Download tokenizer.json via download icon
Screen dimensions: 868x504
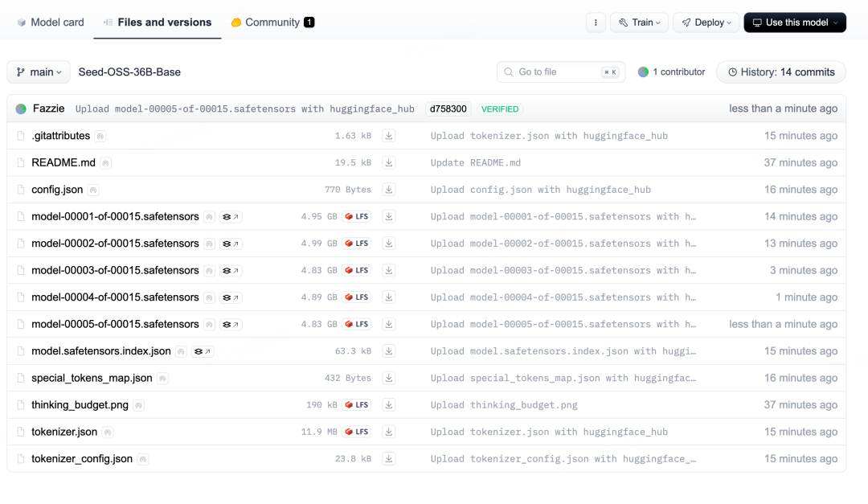click(x=389, y=432)
